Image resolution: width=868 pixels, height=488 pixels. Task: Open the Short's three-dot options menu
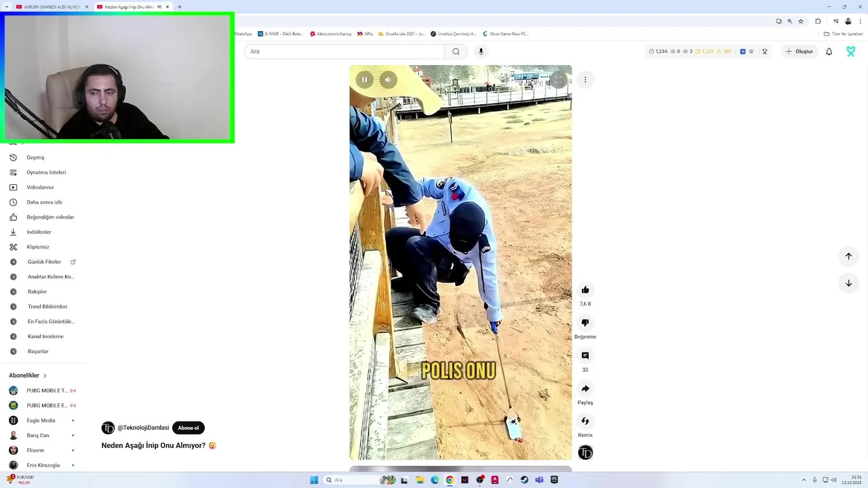[585, 80]
